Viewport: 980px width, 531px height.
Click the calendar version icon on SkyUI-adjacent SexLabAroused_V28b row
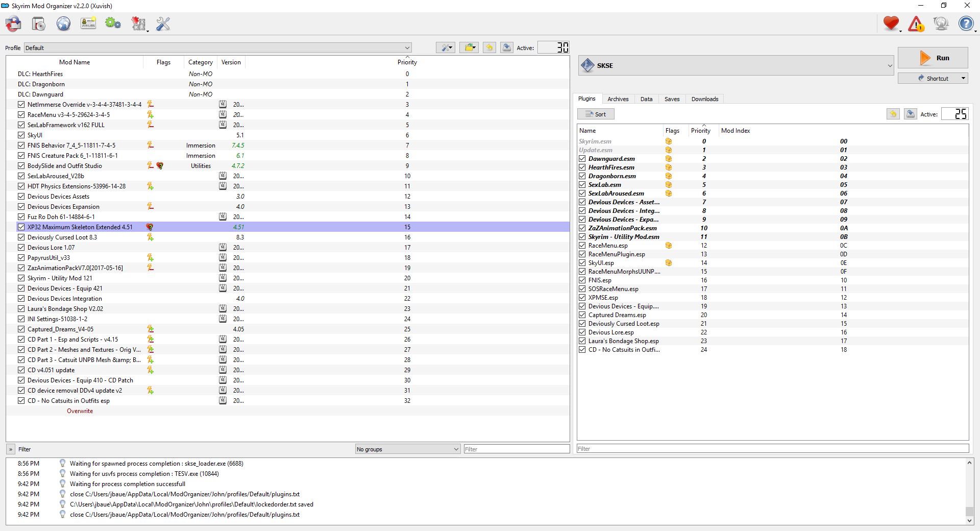point(223,176)
